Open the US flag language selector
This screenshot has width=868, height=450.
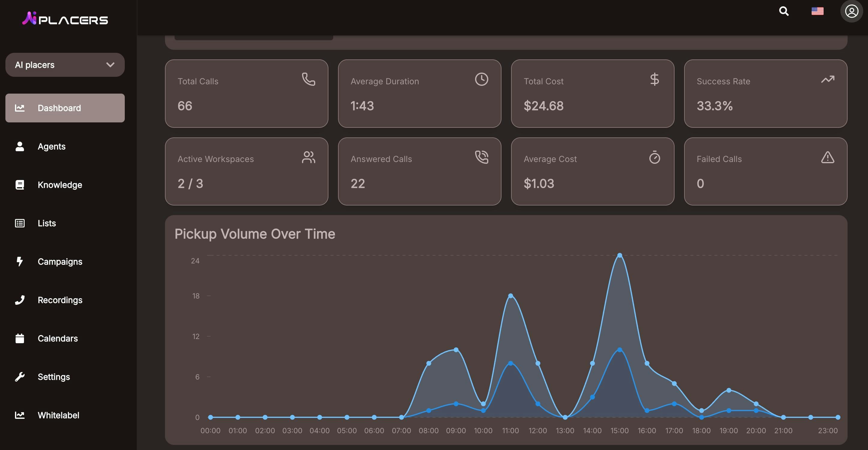817,11
